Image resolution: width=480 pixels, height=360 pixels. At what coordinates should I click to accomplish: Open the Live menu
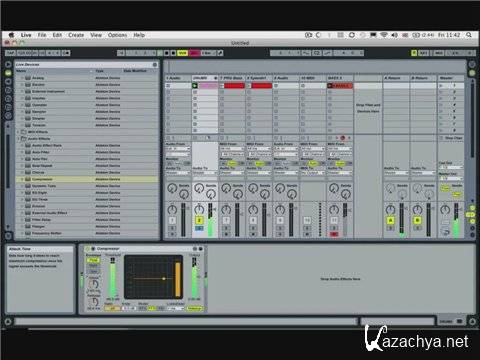coord(26,35)
